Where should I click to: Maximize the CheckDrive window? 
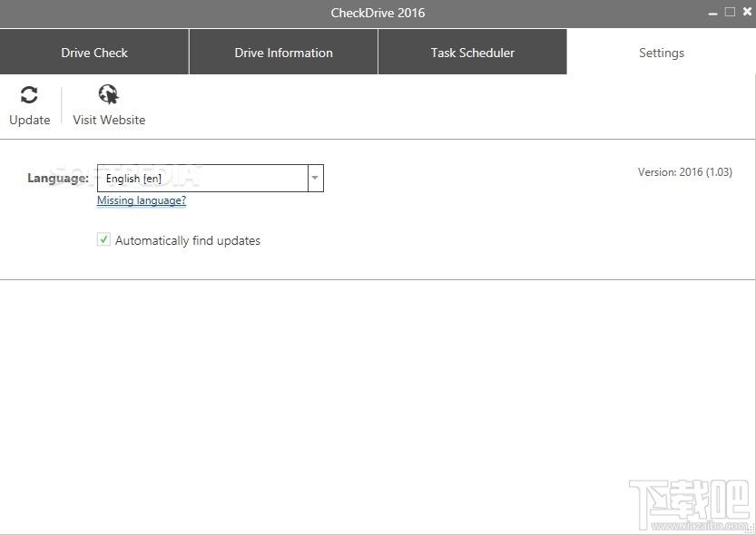pos(730,12)
